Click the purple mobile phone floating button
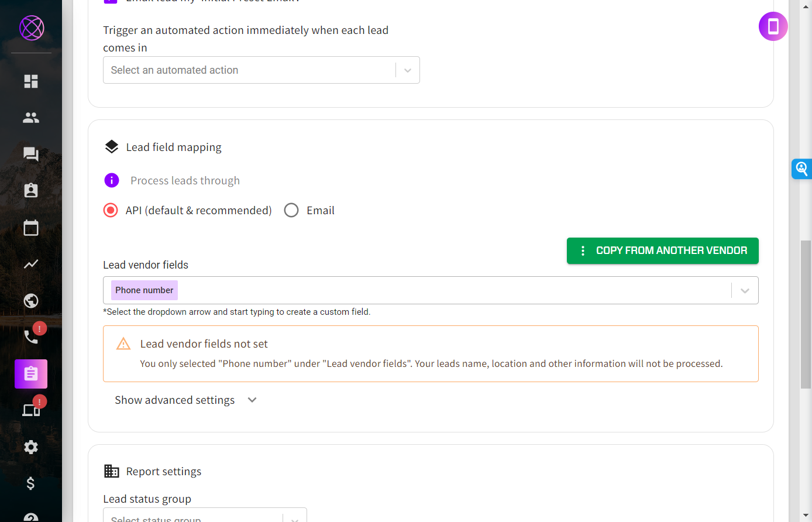The height and width of the screenshot is (522, 812). [x=773, y=26]
